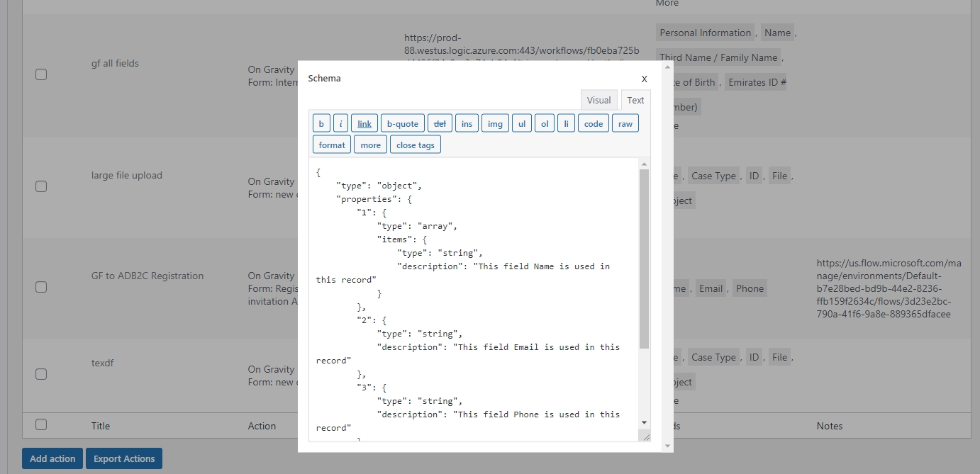Click the format quicktag button
This screenshot has height=474, width=980.
coord(332,145)
